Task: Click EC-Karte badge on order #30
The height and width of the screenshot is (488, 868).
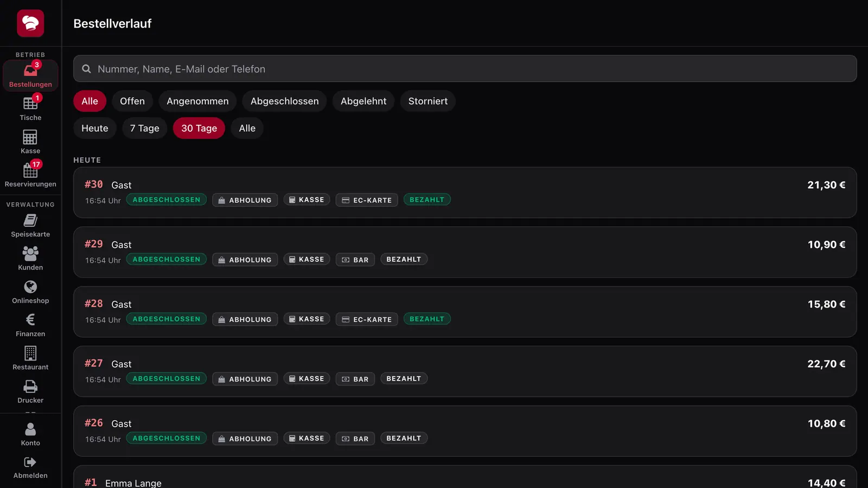Action: click(x=367, y=200)
